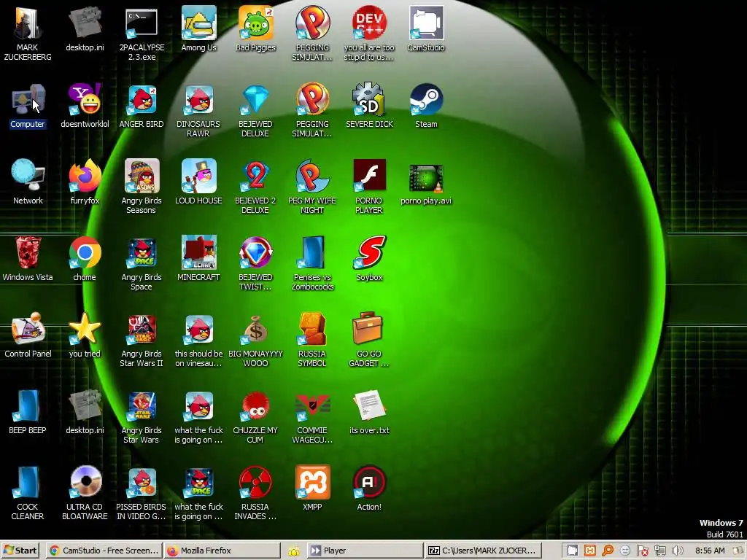Launch the BEJEWED 2 DELUXE shortcut
The width and height of the screenshot is (747, 560).
tap(256, 187)
